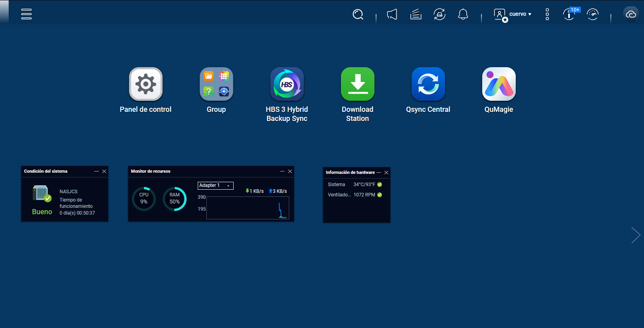Open the dashboard gauge icon

pyautogui.click(x=593, y=15)
